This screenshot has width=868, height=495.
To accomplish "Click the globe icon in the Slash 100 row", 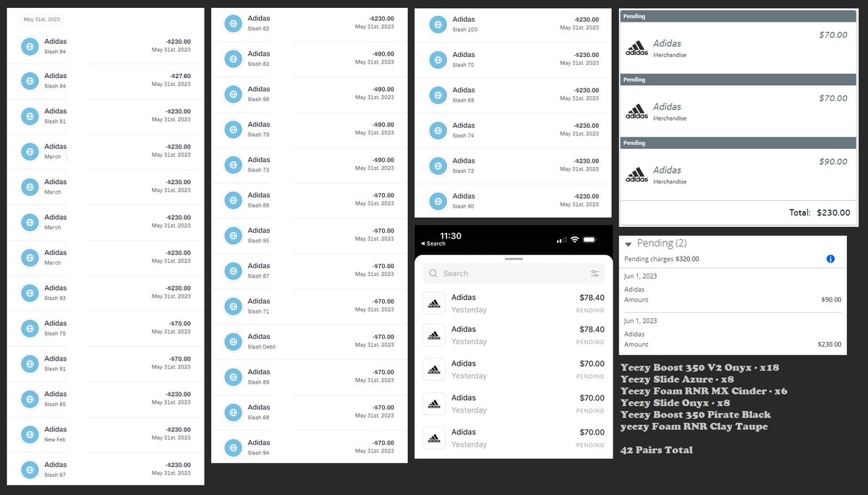I will pyautogui.click(x=438, y=25).
